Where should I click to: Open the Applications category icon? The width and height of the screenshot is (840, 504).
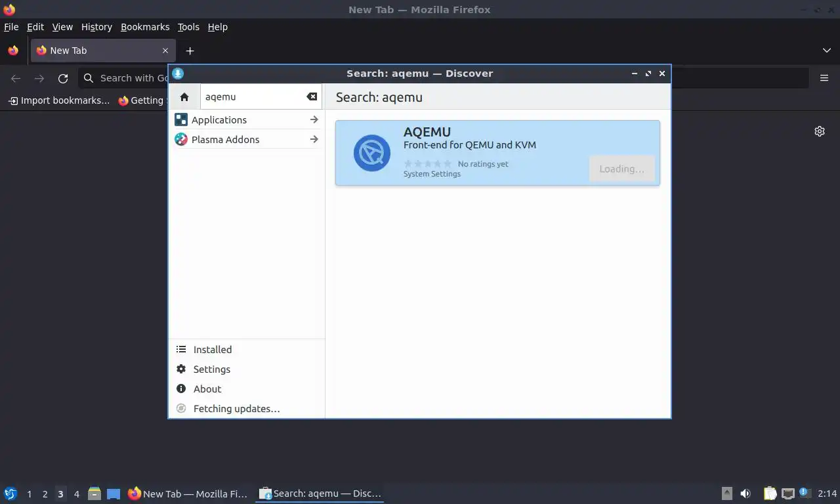pos(181,119)
